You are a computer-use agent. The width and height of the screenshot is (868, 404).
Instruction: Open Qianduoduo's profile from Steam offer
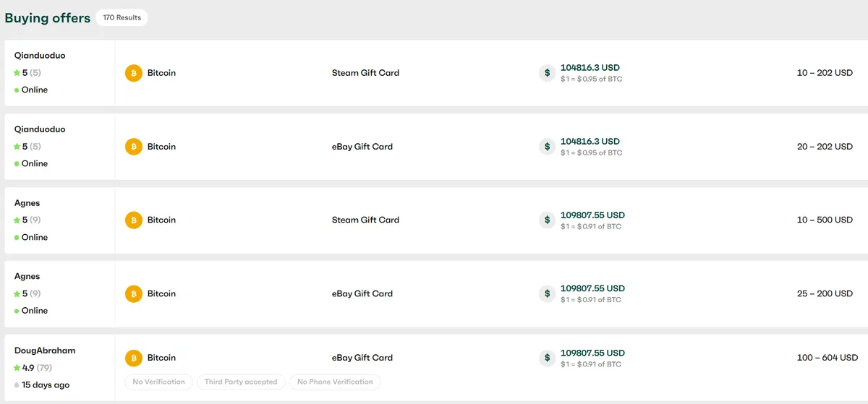[40, 56]
